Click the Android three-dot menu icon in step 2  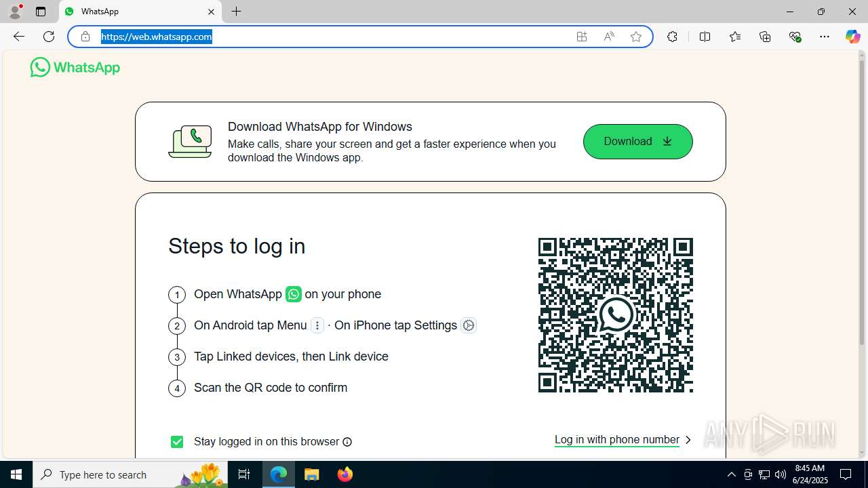pyautogui.click(x=317, y=325)
